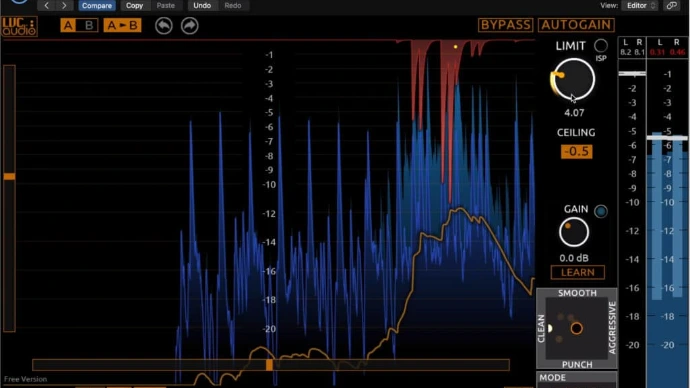Click the BYPASS button

[506, 25]
